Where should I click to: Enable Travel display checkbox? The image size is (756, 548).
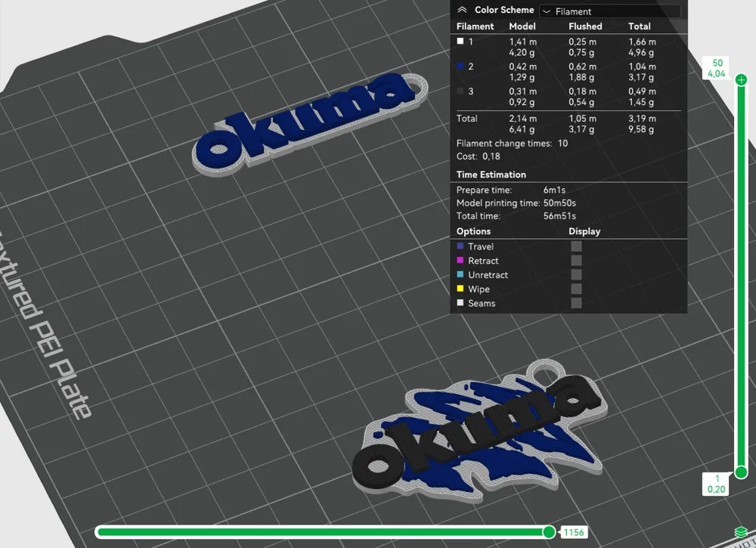576,246
